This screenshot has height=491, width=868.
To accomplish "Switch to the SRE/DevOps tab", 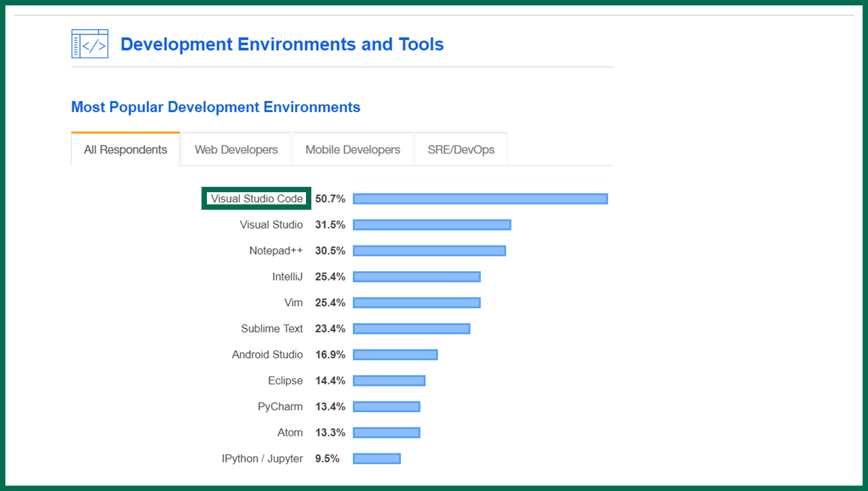I will point(461,150).
